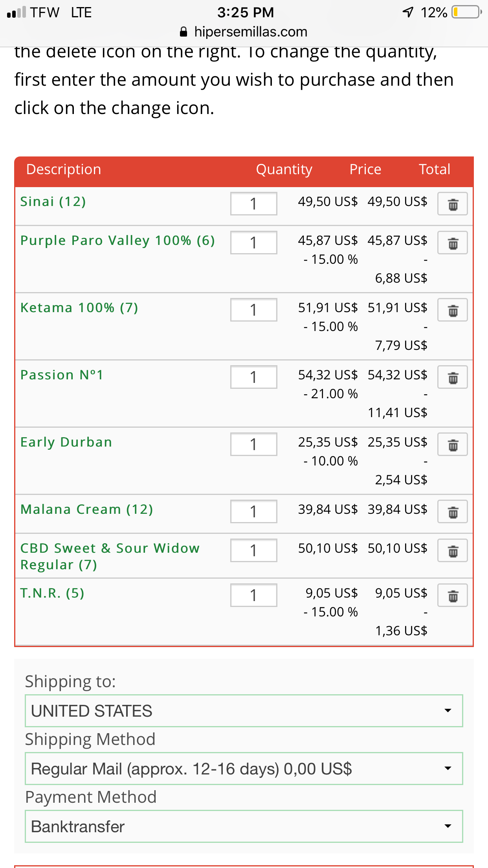488x868 pixels.
Task: Expand the Shipping Method dropdown
Action: (x=244, y=769)
